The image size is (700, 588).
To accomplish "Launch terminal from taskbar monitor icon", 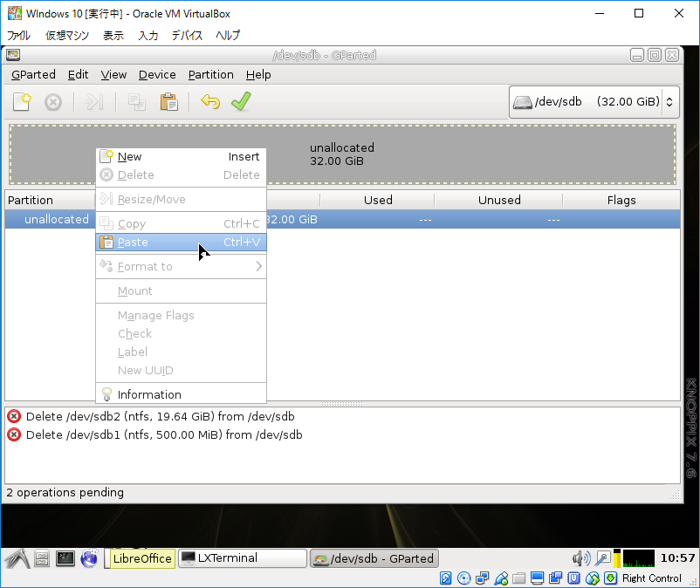I will 65,558.
